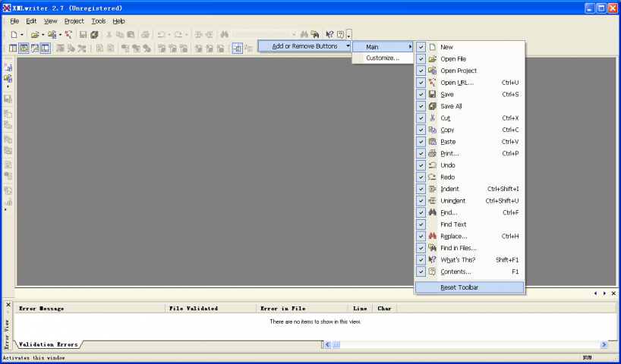The width and height of the screenshot is (621, 364).
Task: Uncheck the Cut button checkbox
Action: coord(421,118)
